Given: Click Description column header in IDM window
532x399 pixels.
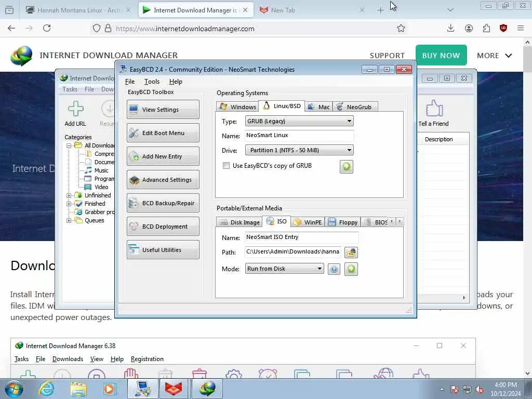Looking at the screenshot, I should click(438, 139).
